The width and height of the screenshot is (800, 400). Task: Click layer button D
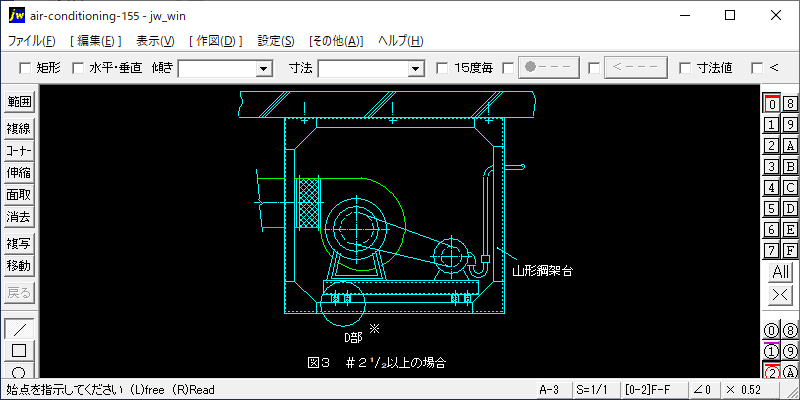(x=790, y=209)
